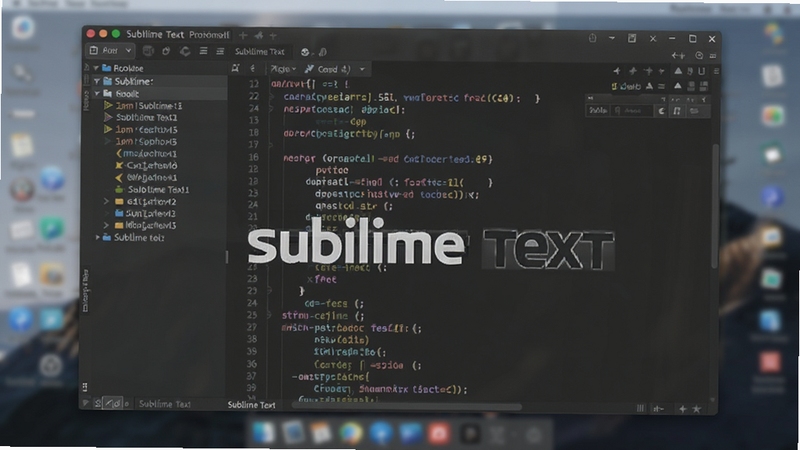Click the left-arrow navigation icon below the window controls
The image size is (800, 450).
678,55
